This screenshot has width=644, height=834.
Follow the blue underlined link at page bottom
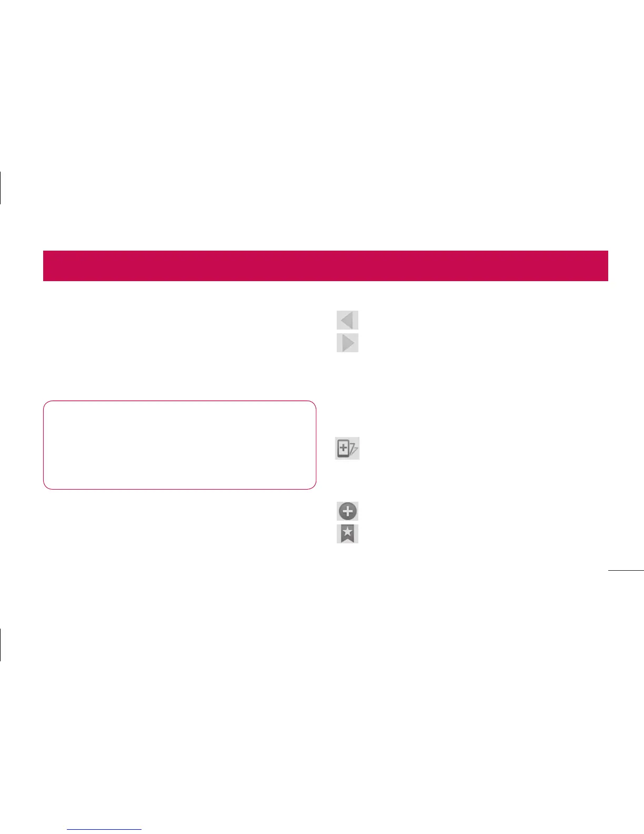tap(105, 830)
